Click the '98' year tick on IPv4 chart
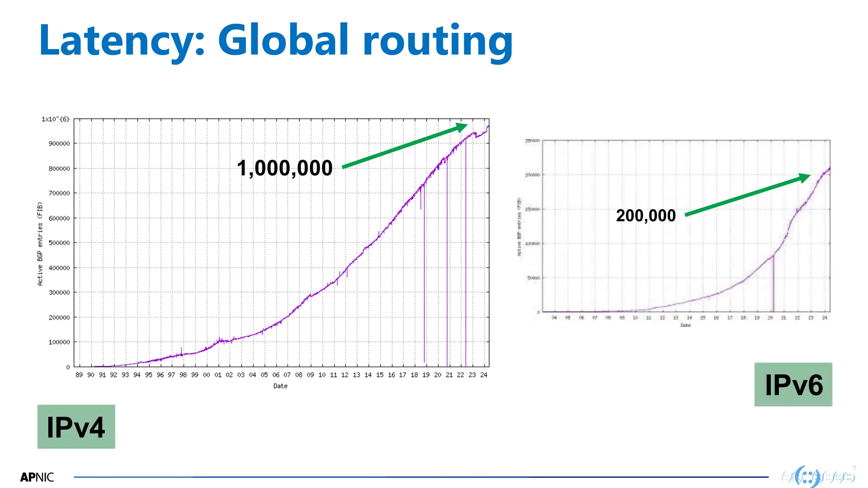Screen dimensions: 868x488 point(183,375)
